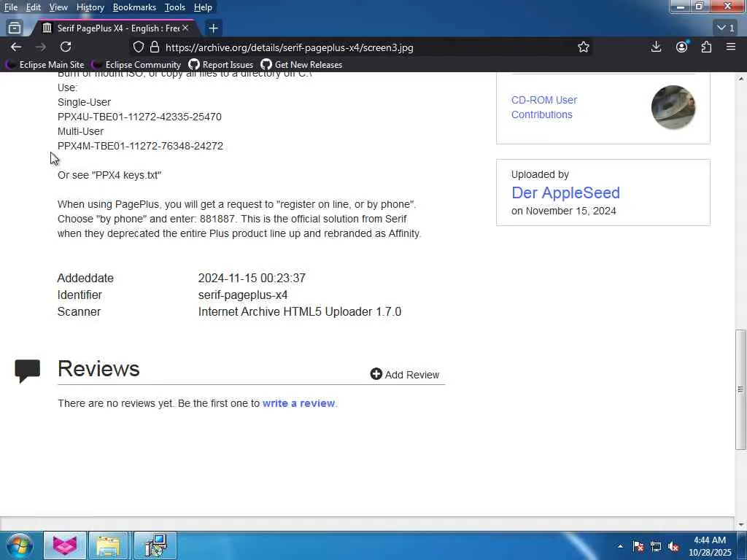Open the Firefox hamburger application menu
This screenshot has height=560, width=747.
click(x=731, y=47)
